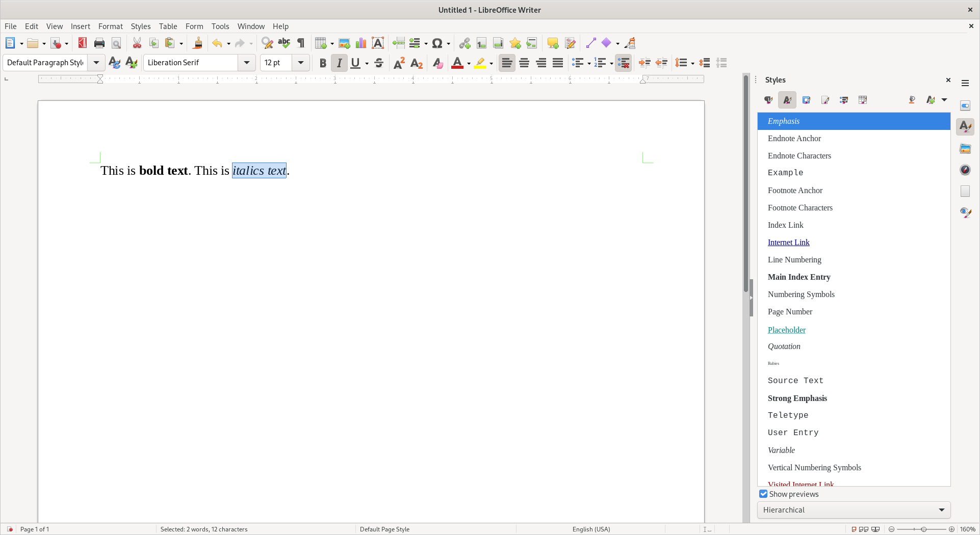Insert a chart
Screen dimensions: 980x535
(361, 43)
